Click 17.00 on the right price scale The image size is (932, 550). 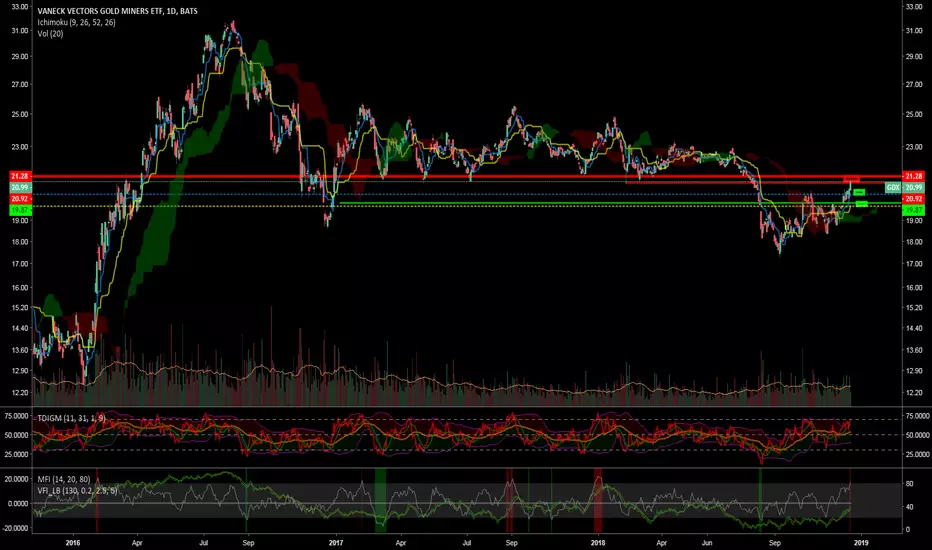click(914, 264)
